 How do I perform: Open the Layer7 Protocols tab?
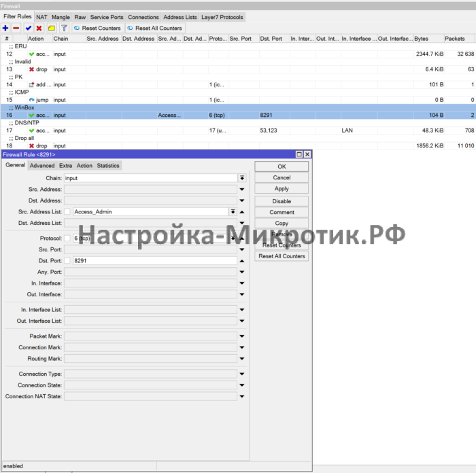222,17
